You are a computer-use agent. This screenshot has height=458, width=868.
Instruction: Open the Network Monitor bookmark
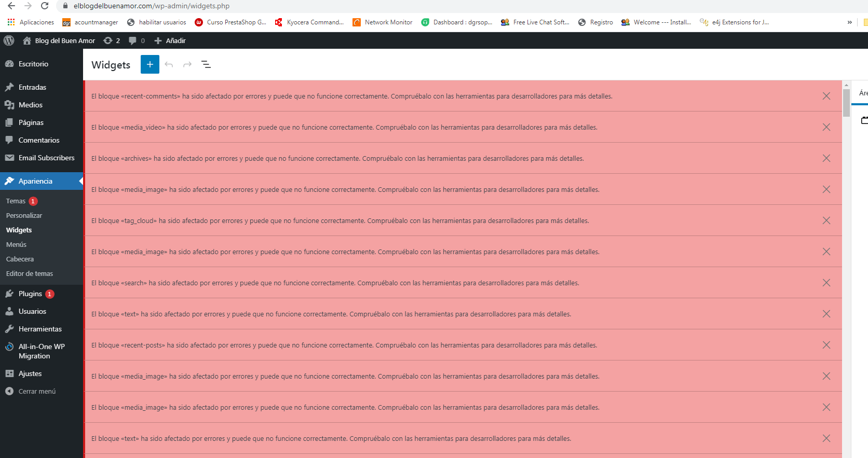pyautogui.click(x=383, y=22)
